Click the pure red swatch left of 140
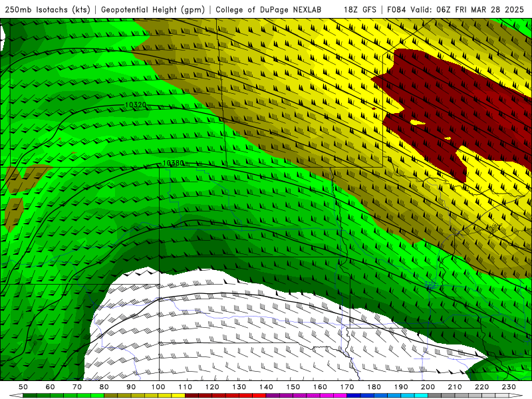Image resolution: width=532 pixels, height=399 pixels. (x=259, y=396)
